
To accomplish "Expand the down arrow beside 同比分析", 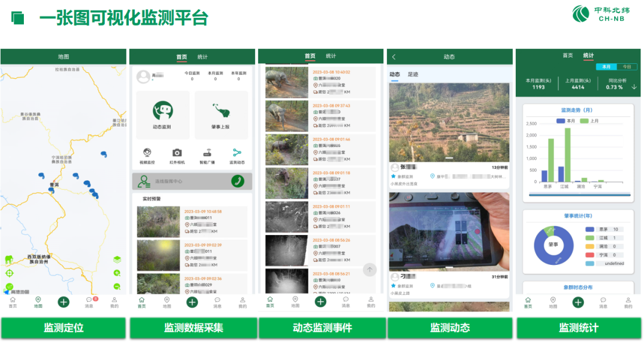I will click(x=634, y=87).
